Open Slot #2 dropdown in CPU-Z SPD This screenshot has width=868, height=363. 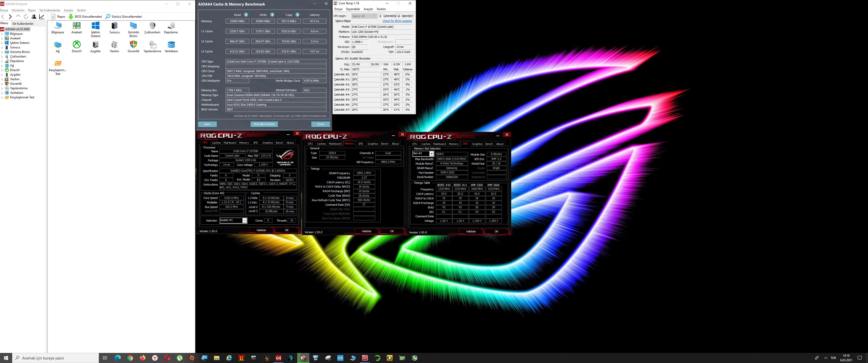coord(431,154)
